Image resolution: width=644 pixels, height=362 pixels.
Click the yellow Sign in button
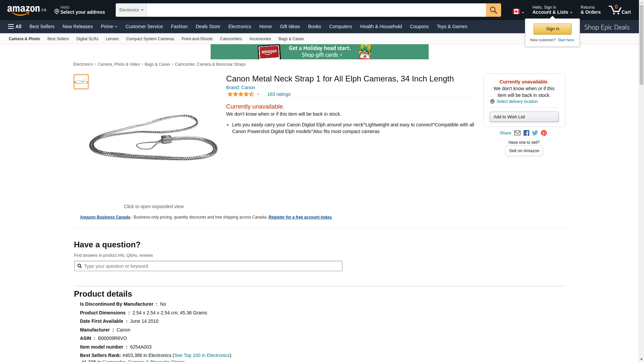[x=552, y=29]
